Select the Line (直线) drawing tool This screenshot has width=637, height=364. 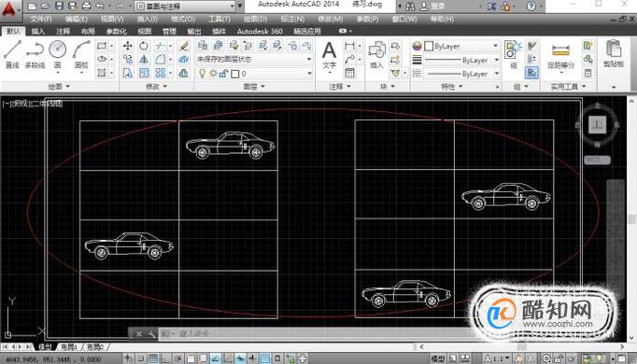coord(12,54)
